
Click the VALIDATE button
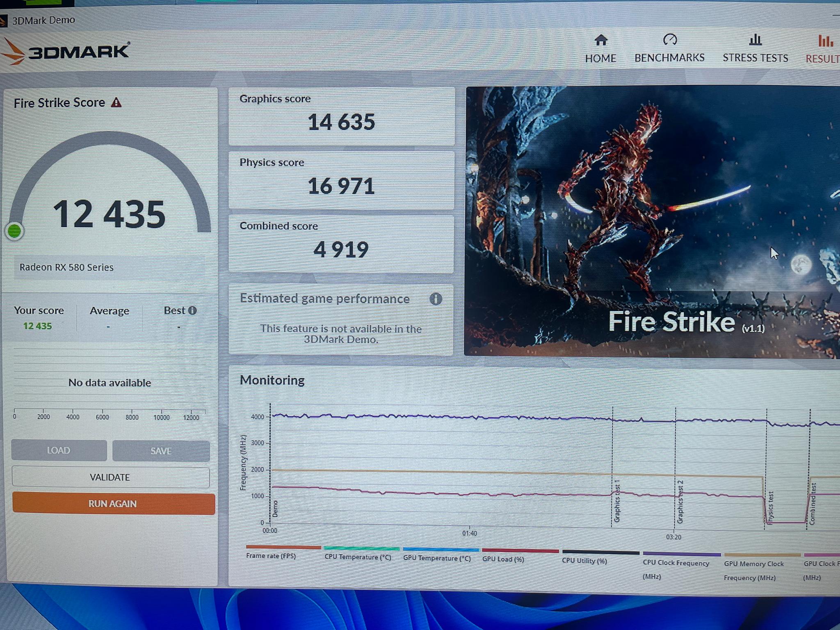110,477
